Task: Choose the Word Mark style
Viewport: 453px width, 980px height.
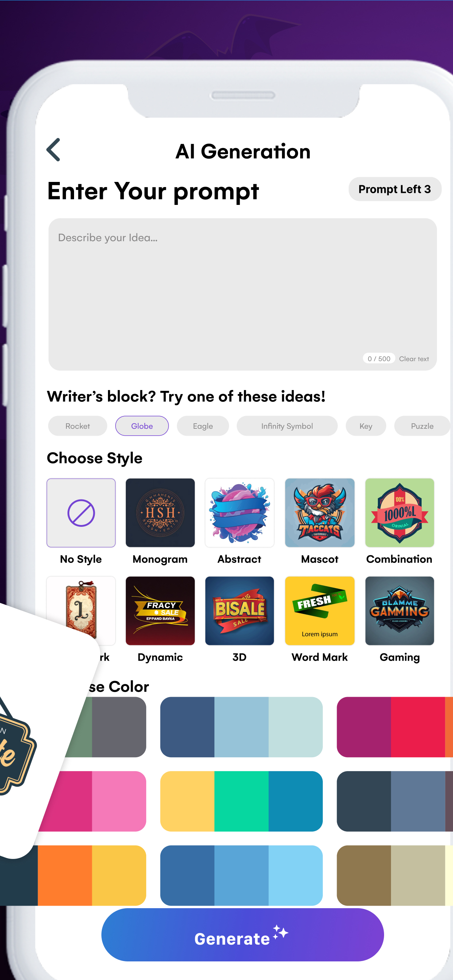Action: click(x=320, y=611)
